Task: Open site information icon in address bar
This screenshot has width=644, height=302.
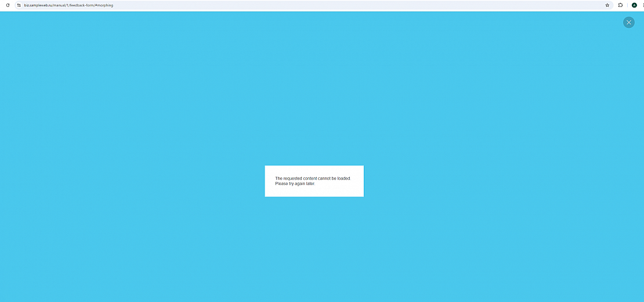Action: (19, 5)
